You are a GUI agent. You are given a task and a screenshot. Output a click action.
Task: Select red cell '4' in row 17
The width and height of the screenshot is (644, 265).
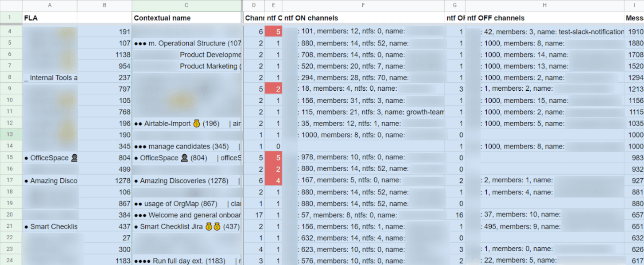(273, 181)
